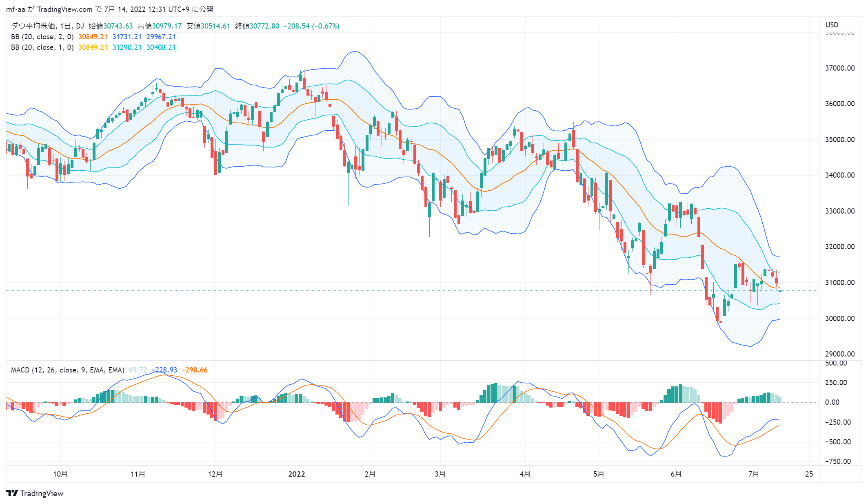Click the −250.00 MACD axis label
The width and height of the screenshot is (868, 504).
coord(838,422)
